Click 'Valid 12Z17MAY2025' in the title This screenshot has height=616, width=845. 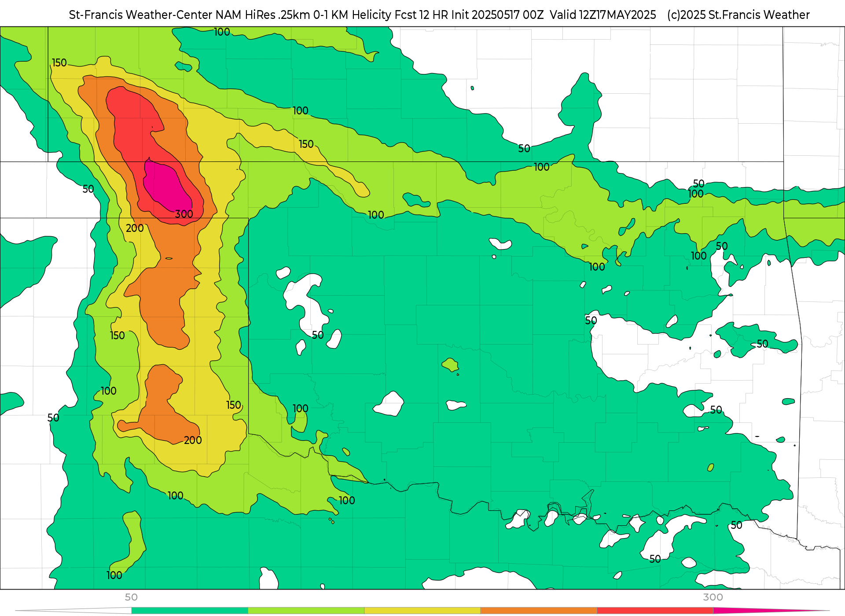[x=603, y=15]
